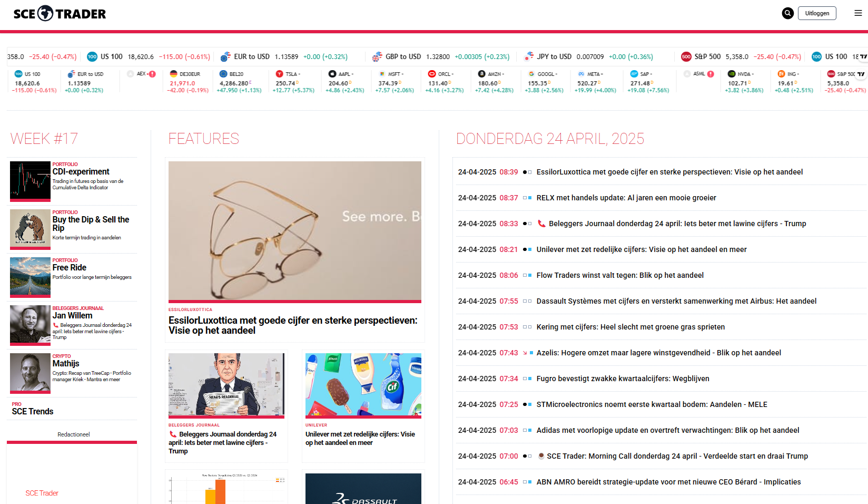This screenshot has height=504, width=868.
Task: Select the META ticker icon
Action: (581, 74)
